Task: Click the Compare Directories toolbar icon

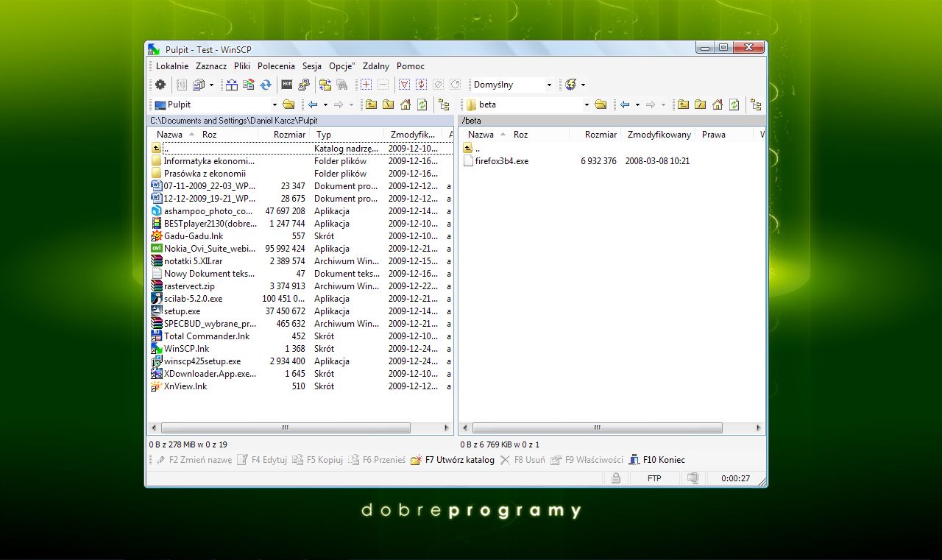Action: click(x=232, y=85)
